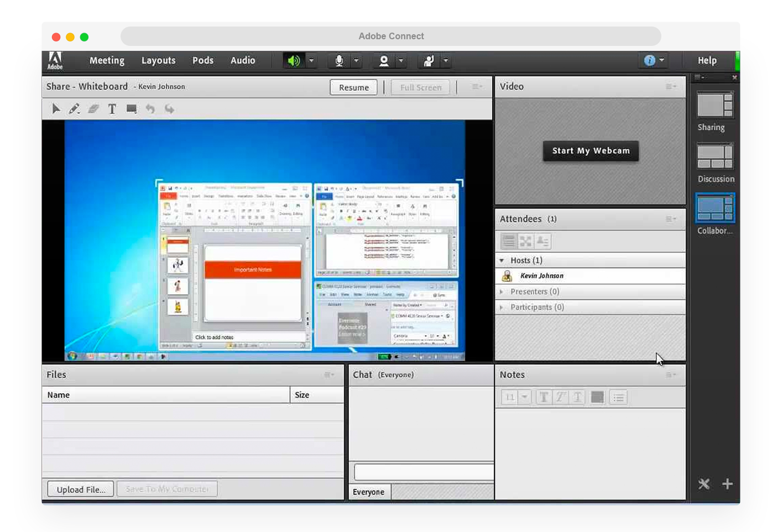Click into the Notes text area
Image resolution: width=783 pixels, height=532 pixels.
tap(591, 453)
